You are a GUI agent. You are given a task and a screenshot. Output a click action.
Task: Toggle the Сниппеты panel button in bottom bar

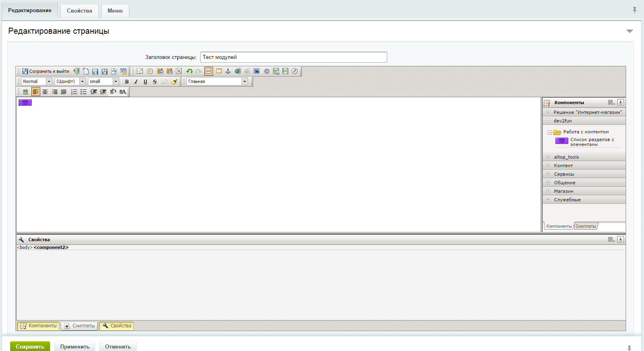79,326
